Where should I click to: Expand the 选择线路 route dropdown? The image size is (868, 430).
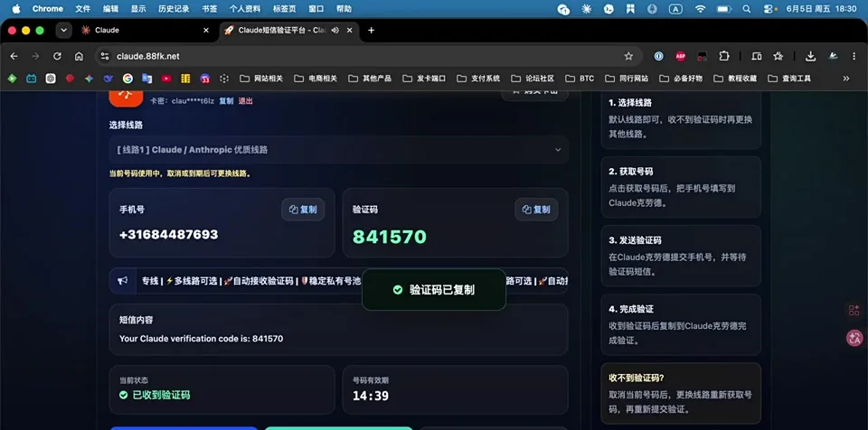click(339, 150)
